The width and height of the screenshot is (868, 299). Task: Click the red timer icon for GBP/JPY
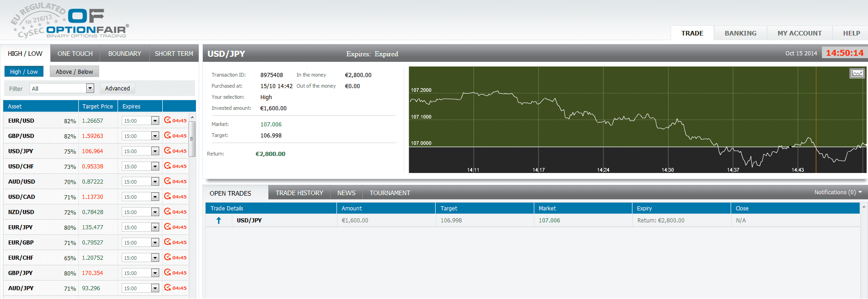pyautogui.click(x=167, y=272)
